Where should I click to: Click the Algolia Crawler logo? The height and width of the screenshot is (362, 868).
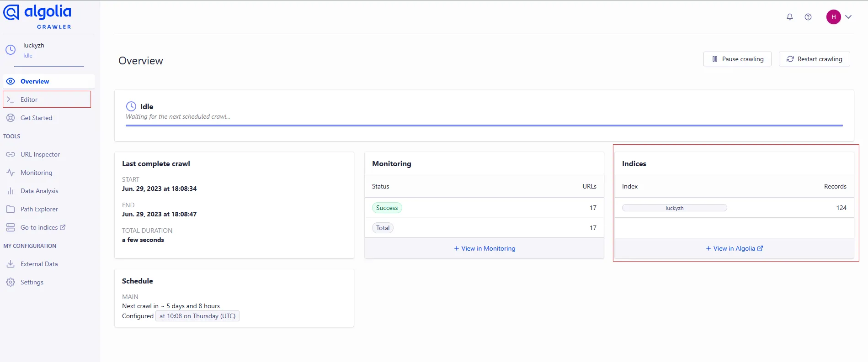pyautogui.click(x=37, y=16)
